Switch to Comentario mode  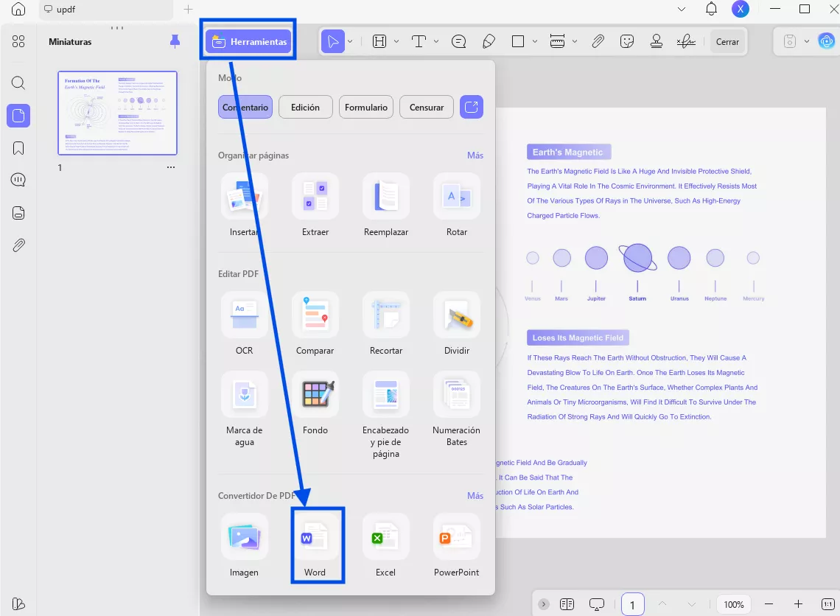pos(245,107)
